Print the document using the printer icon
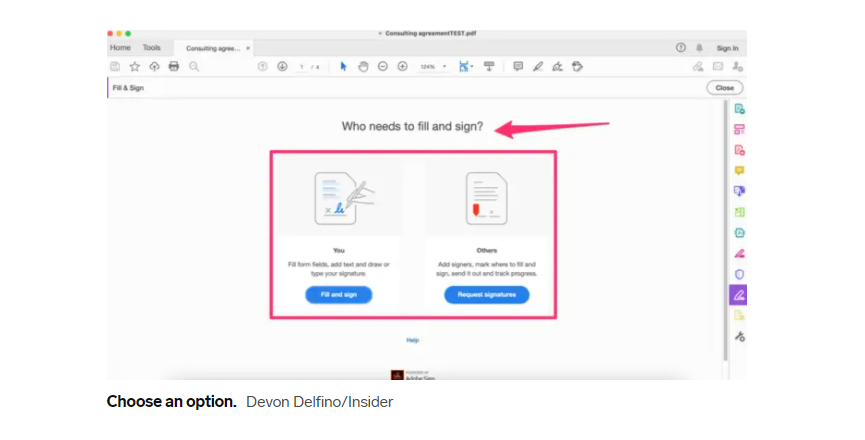The height and width of the screenshot is (440, 865). click(174, 67)
